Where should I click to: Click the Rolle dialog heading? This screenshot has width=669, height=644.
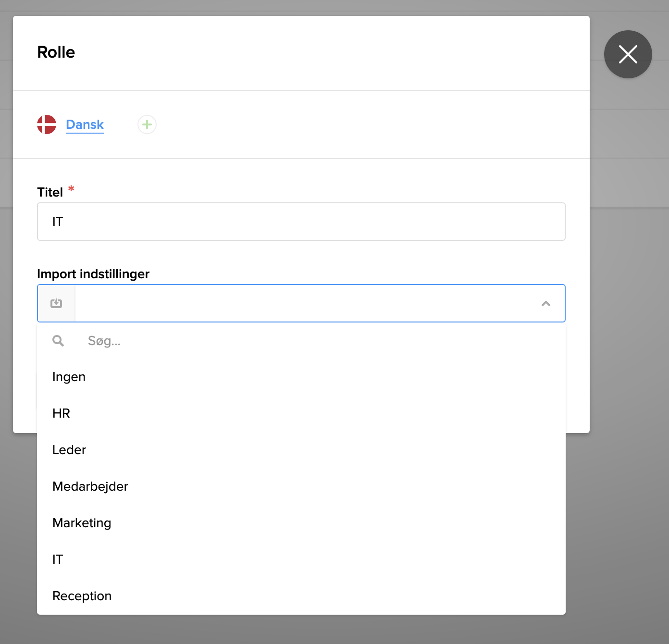click(x=56, y=52)
